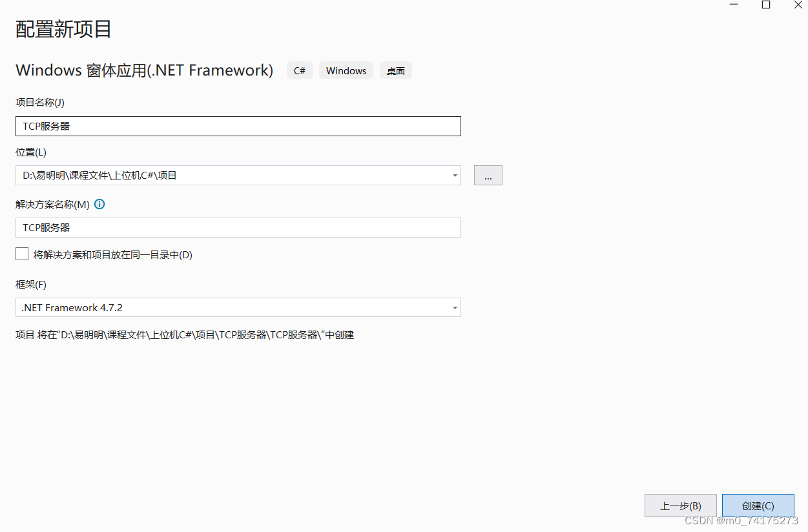
Task: Maximize the configure project window
Action: pos(765,5)
